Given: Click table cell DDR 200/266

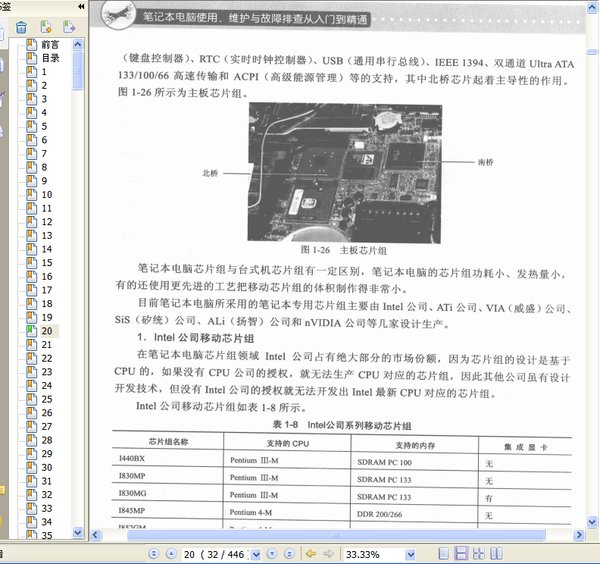Looking at the screenshot, I should (380, 514).
